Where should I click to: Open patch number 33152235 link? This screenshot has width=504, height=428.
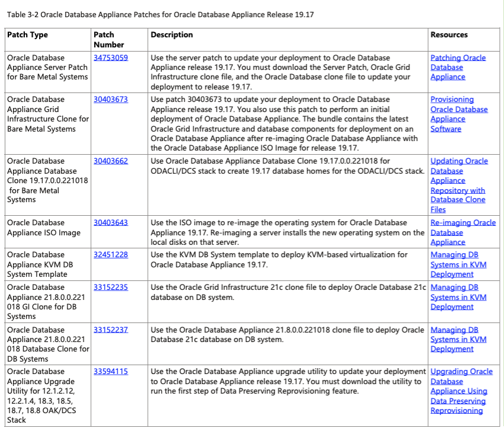110,288
